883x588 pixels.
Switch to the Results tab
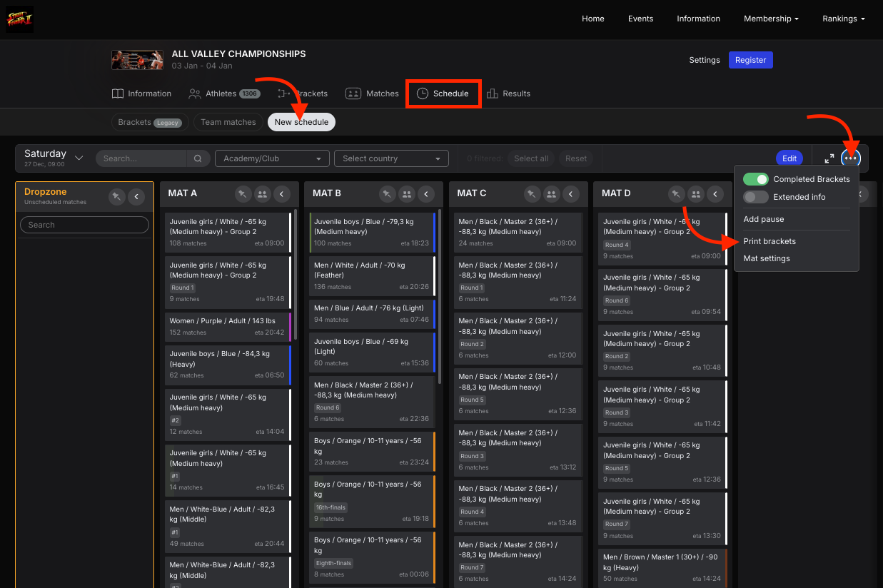tap(508, 93)
